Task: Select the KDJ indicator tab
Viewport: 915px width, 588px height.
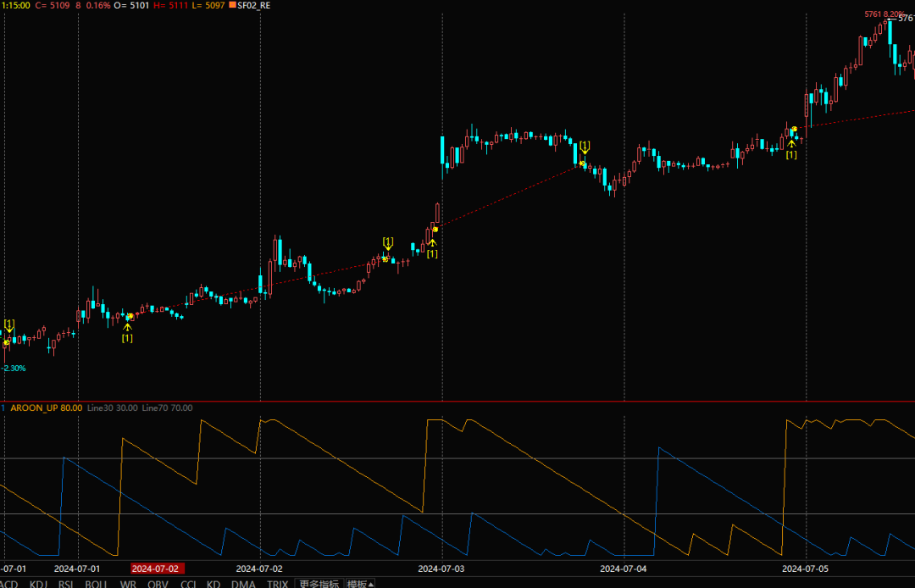Action: pyautogui.click(x=39, y=584)
